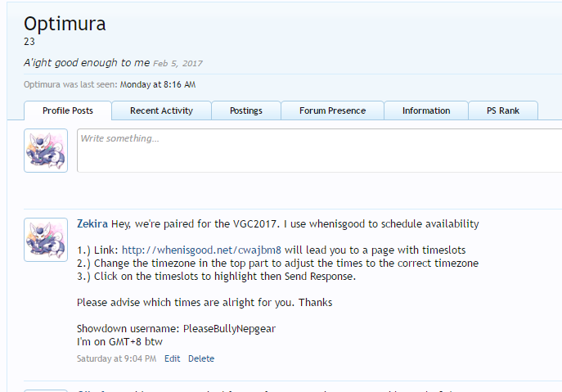Click the avatar beside the Write something box
562x392 pixels.
tap(46, 151)
